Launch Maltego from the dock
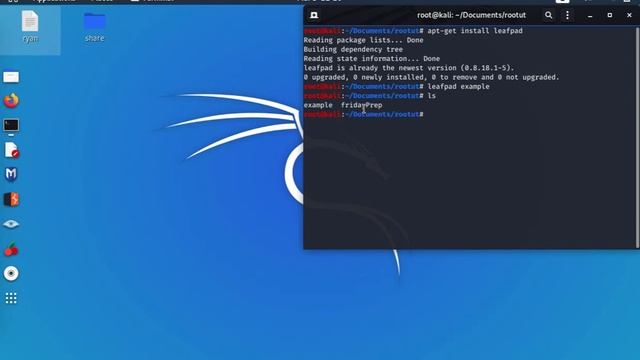640x360 pixels. 11,175
